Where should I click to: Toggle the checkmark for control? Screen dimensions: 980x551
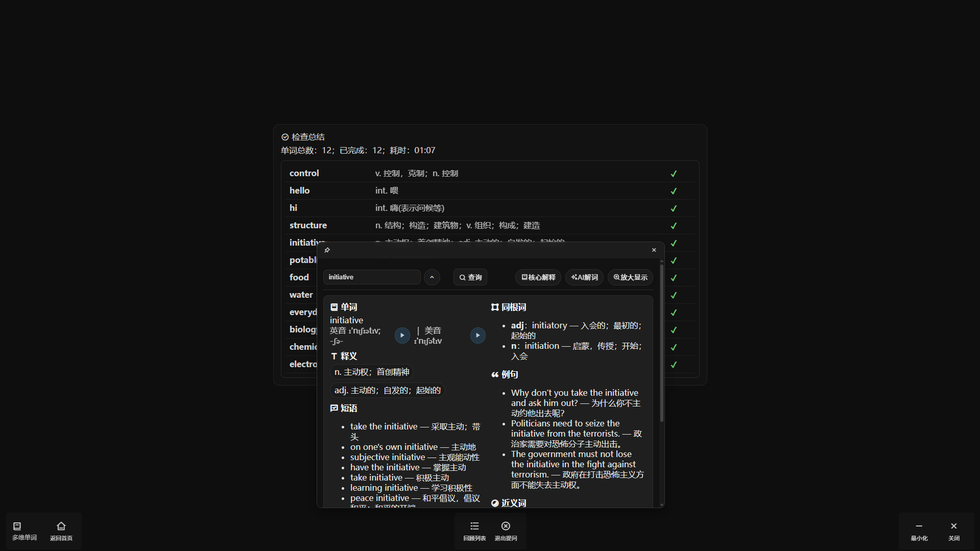[x=674, y=174]
